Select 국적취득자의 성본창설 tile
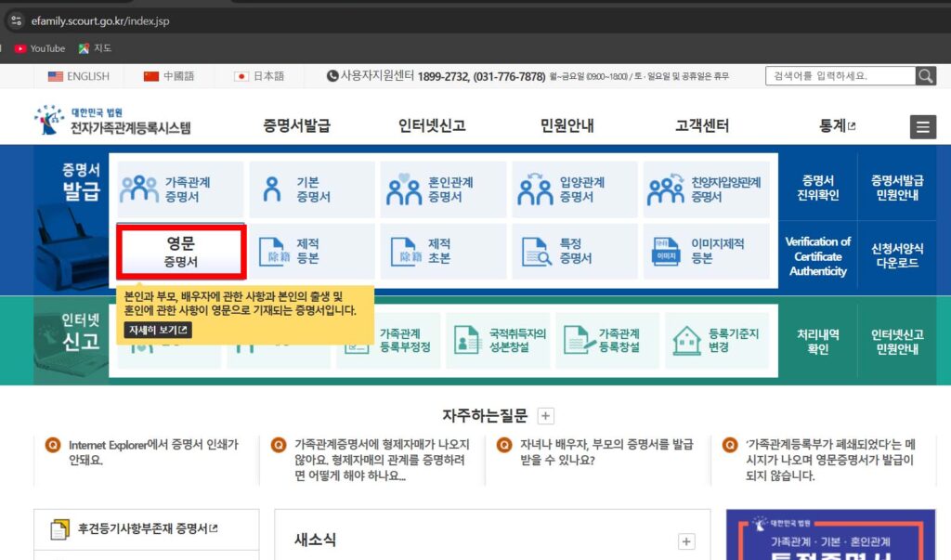Screen dimensions: 951x560 click(x=498, y=341)
